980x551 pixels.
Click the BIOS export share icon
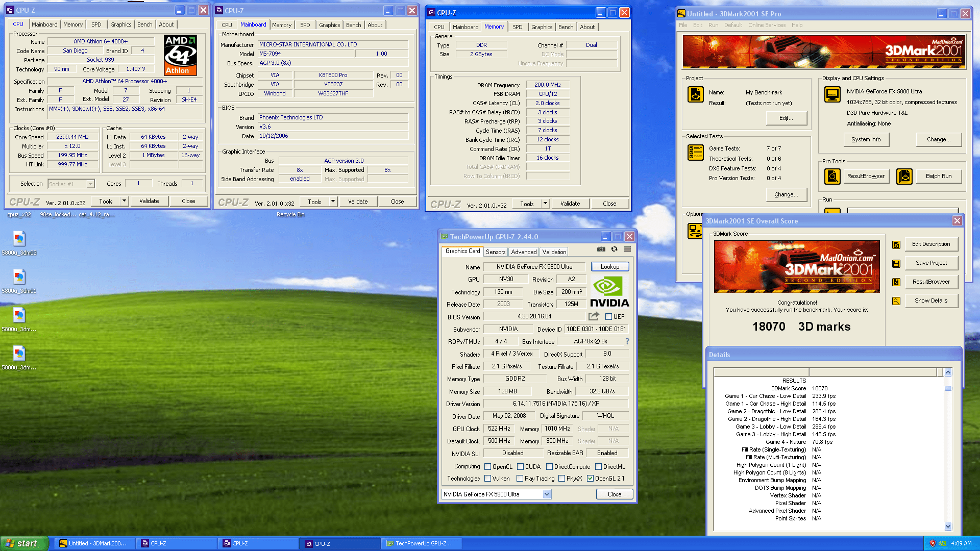point(594,316)
